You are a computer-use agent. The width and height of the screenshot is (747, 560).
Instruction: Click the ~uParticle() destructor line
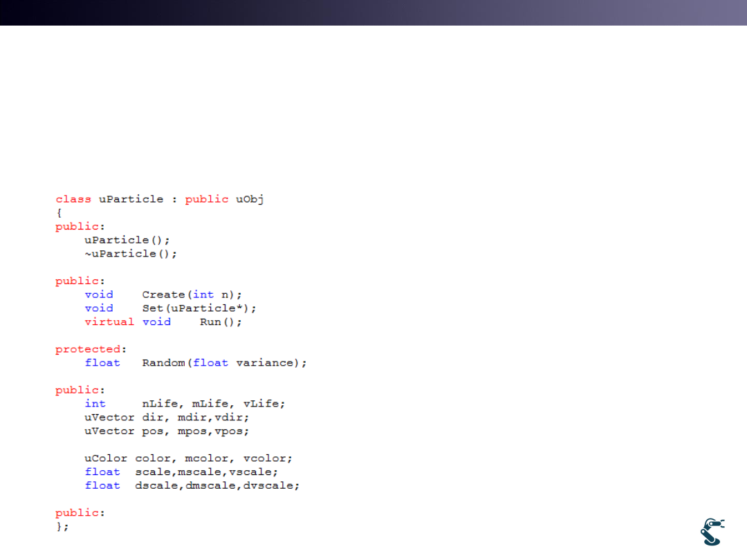coord(131,254)
